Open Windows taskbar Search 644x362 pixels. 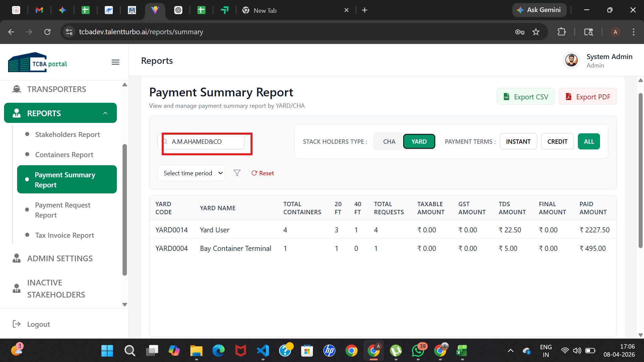coord(130,351)
